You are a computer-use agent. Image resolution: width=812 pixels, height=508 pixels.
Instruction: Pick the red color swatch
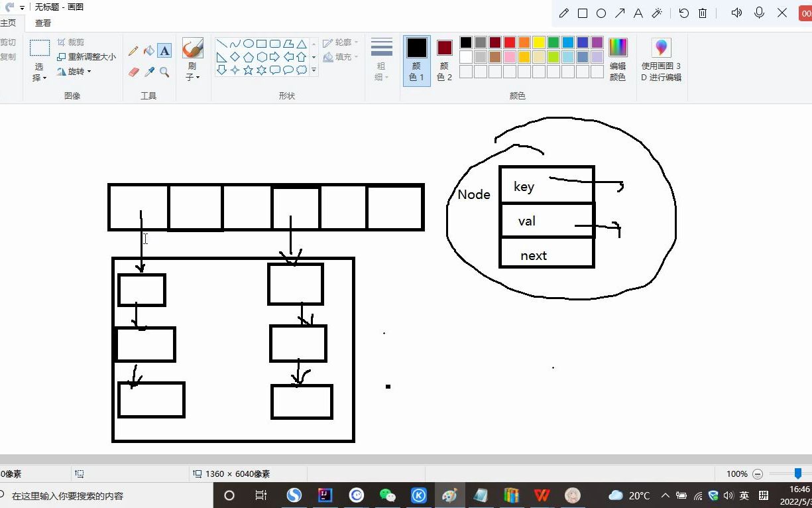[510, 42]
